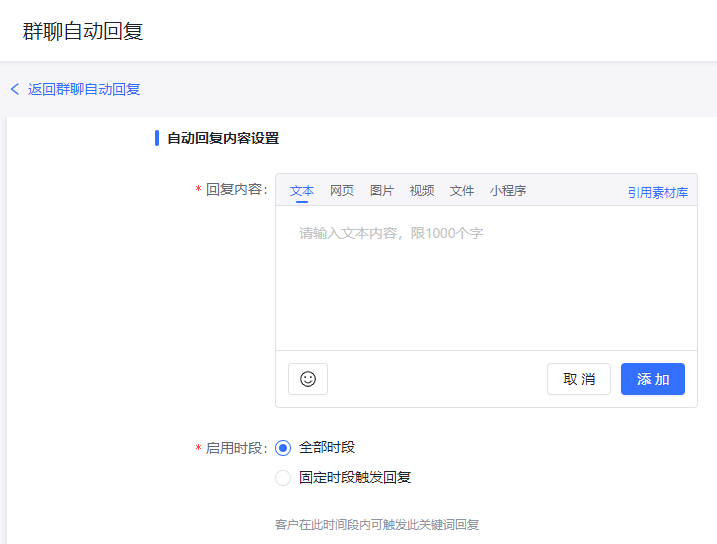Switch to the 小程序 tab

(x=508, y=191)
